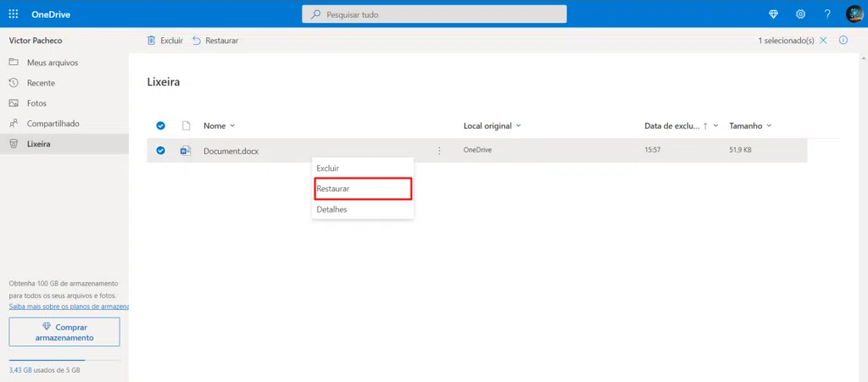Open the settings gear icon
Viewport: 868px width, 382px height.
click(800, 14)
